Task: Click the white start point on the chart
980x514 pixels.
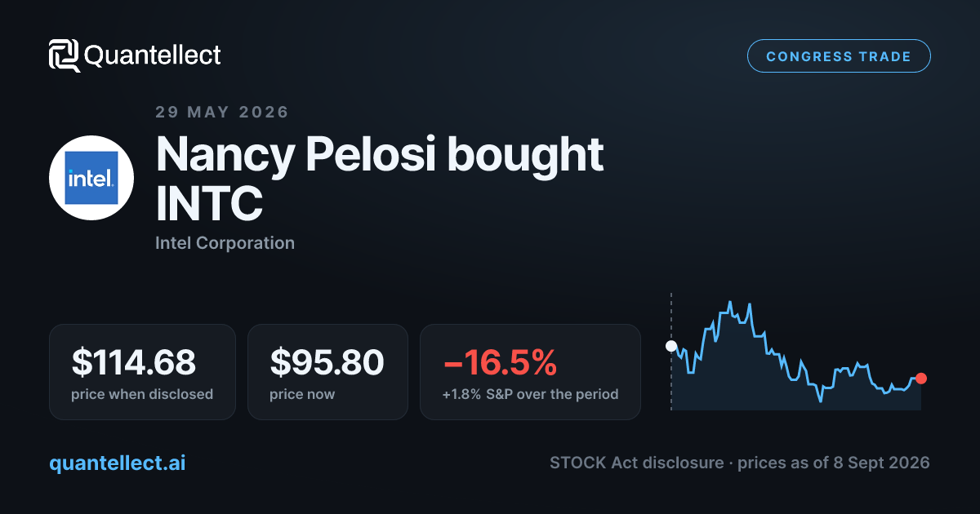Action: (671, 346)
